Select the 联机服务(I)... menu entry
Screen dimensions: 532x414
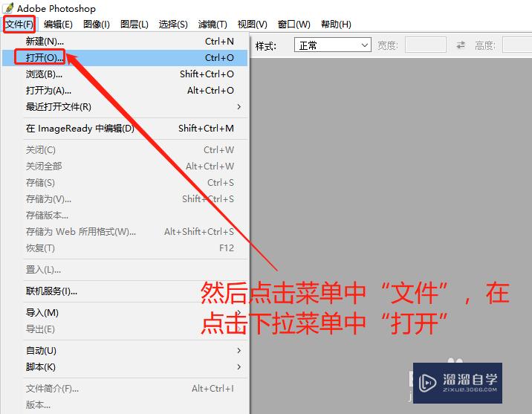125,291
